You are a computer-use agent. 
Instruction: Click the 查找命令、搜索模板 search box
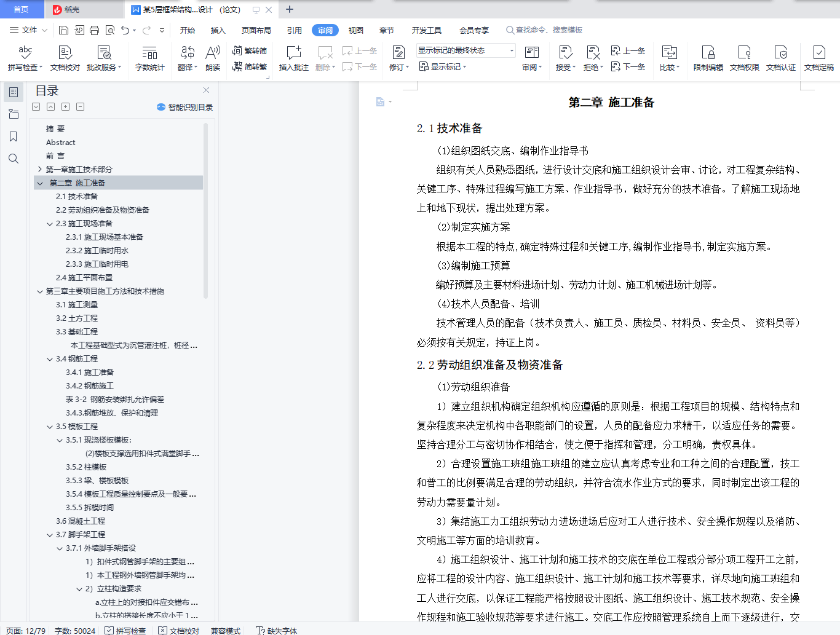544,30
